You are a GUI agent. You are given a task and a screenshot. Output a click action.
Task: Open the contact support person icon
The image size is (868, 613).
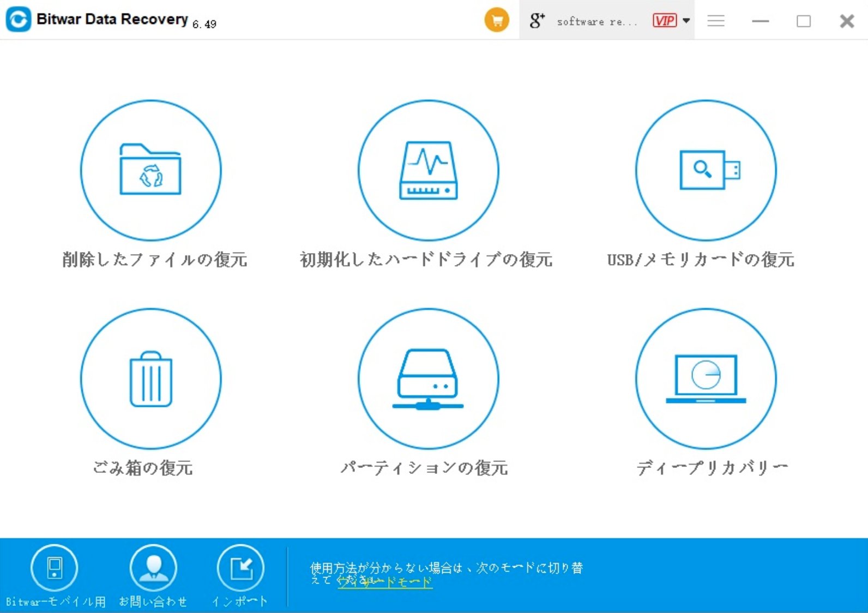coord(153,568)
